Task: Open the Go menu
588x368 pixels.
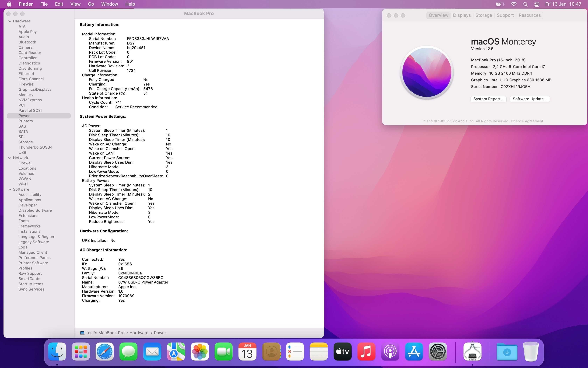Action: tap(91, 4)
